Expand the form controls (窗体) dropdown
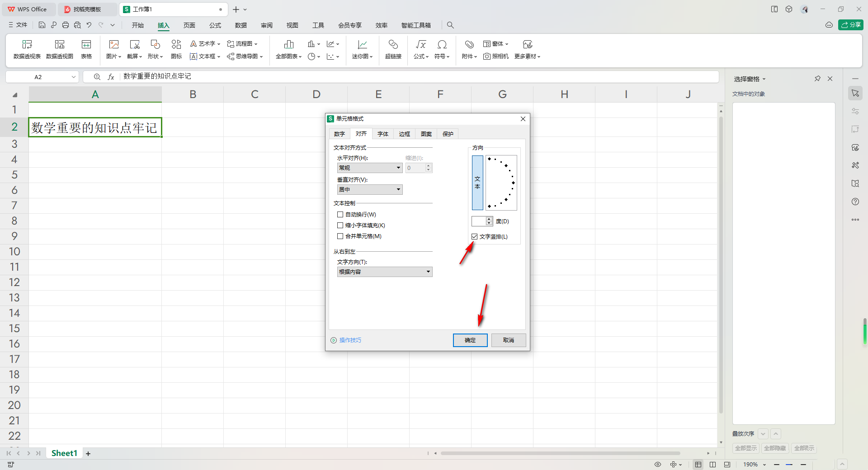Viewport: 868px width, 470px height. (x=507, y=44)
